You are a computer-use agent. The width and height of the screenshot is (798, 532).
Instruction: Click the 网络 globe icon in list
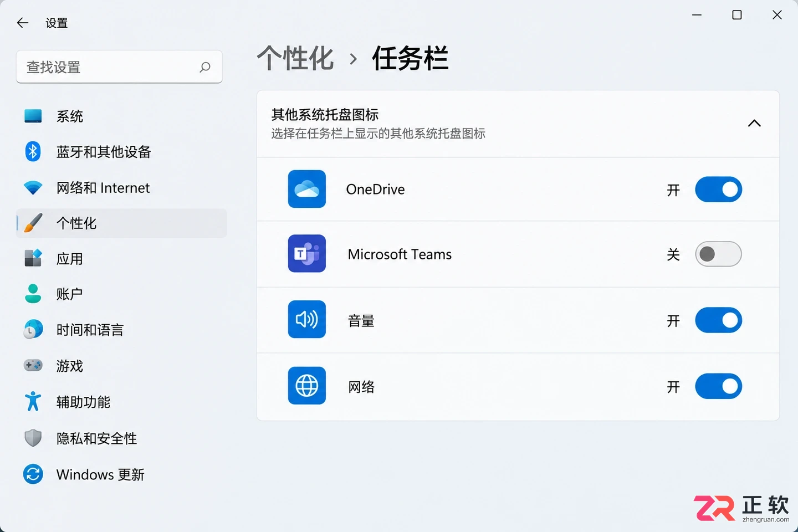[307, 386]
